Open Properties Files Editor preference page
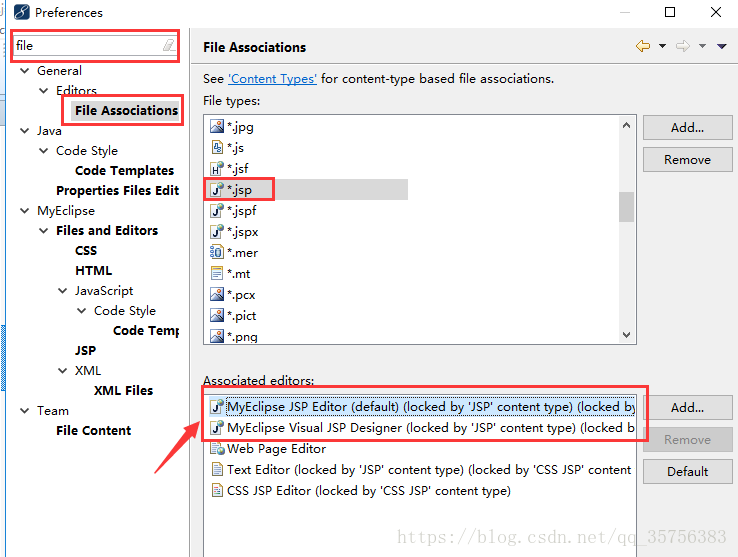This screenshot has width=738, height=557. pos(118,190)
